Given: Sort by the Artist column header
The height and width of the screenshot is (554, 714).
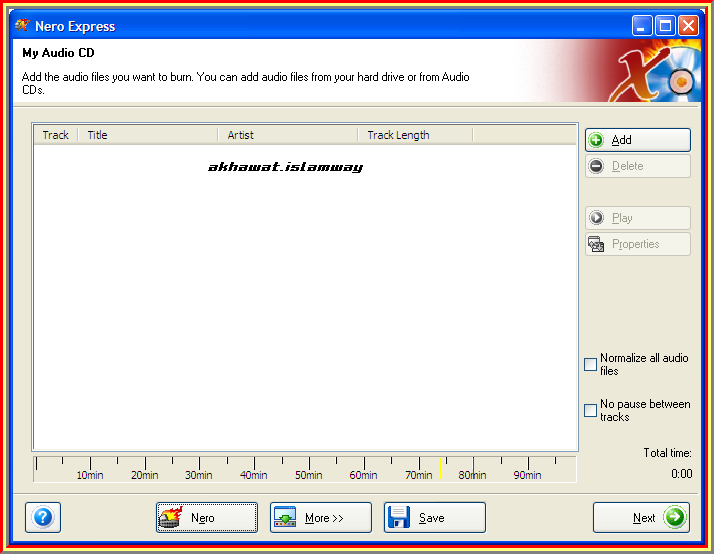Looking at the screenshot, I should point(288,135).
